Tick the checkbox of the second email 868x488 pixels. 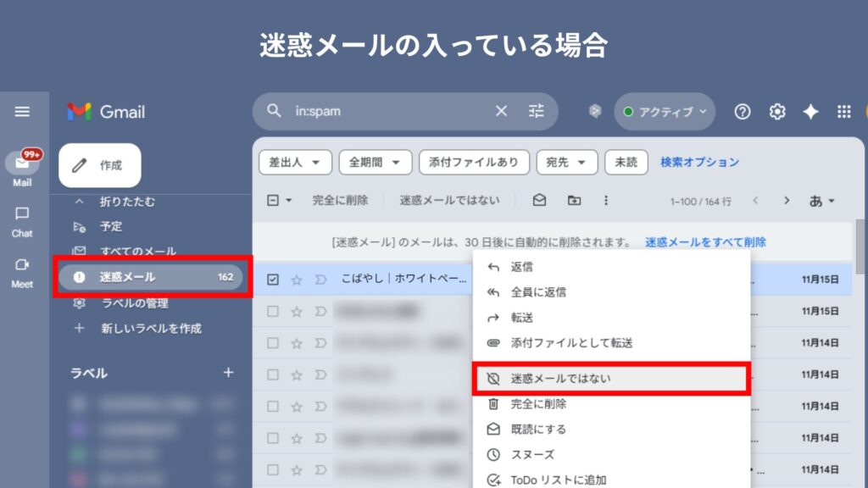273,311
